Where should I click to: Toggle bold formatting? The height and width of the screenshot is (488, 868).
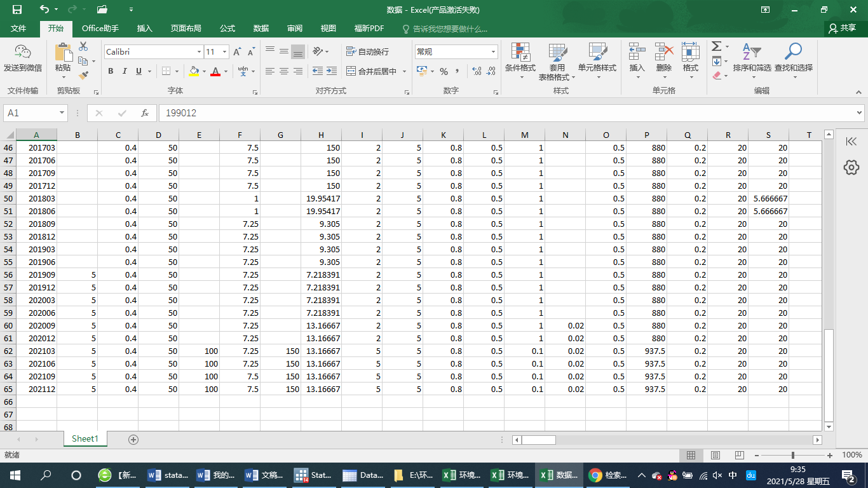(x=111, y=71)
